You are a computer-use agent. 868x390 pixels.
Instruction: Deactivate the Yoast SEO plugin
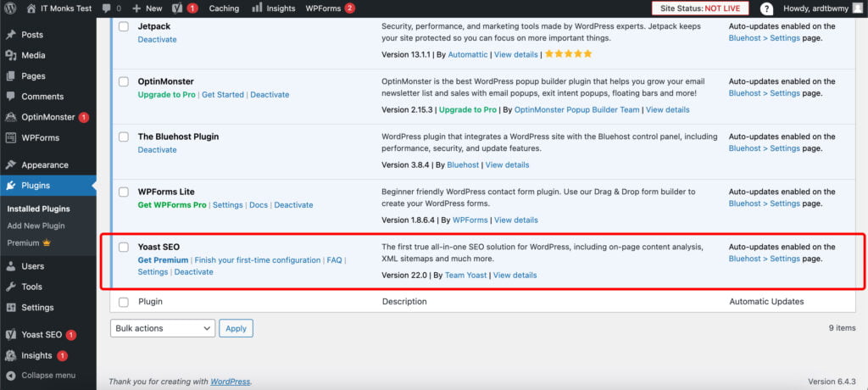pyautogui.click(x=194, y=272)
